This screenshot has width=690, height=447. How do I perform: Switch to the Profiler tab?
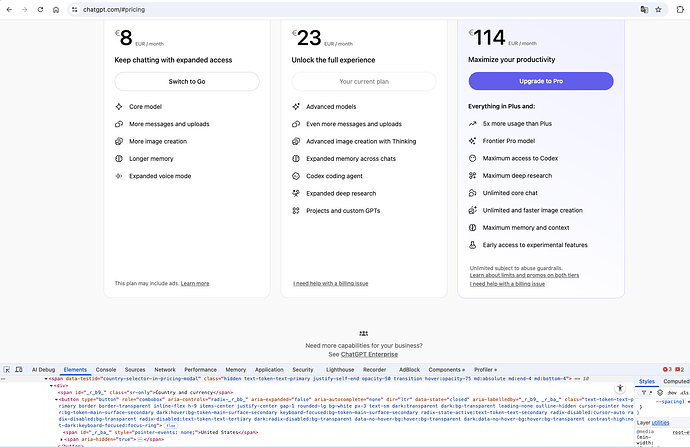pos(485,370)
